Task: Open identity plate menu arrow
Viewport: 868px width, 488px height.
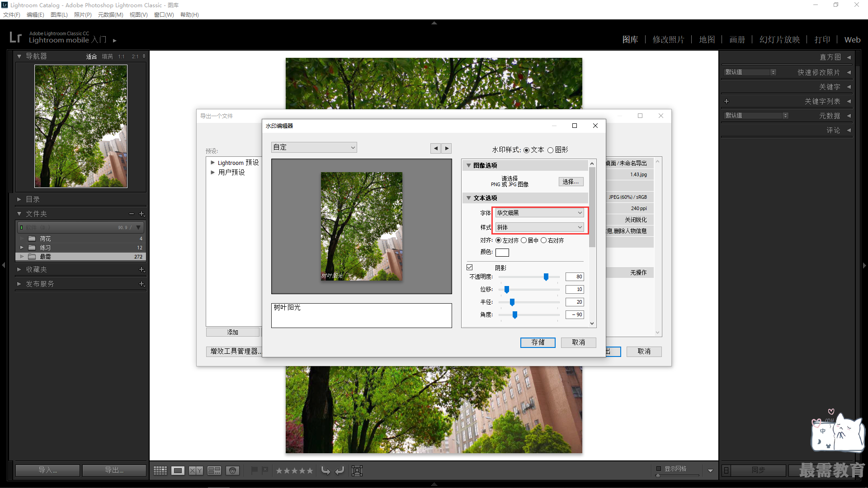Action: (115, 41)
